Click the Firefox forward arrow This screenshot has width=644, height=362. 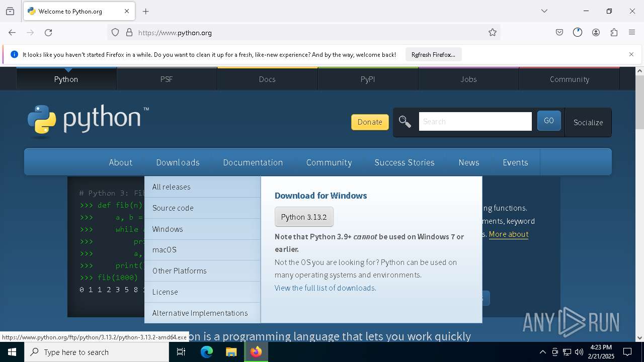pyautogui.click(x=30, y=33)
